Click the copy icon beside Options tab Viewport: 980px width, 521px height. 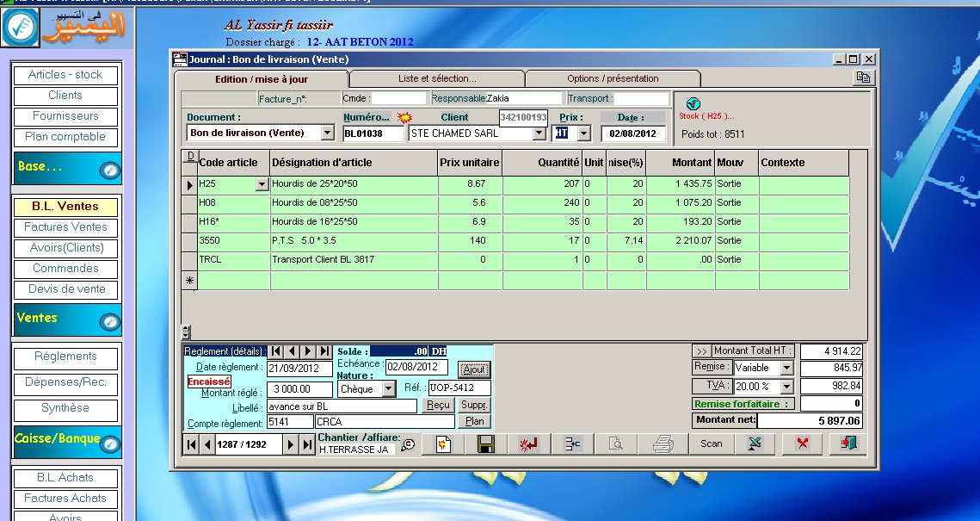(863, 78)
